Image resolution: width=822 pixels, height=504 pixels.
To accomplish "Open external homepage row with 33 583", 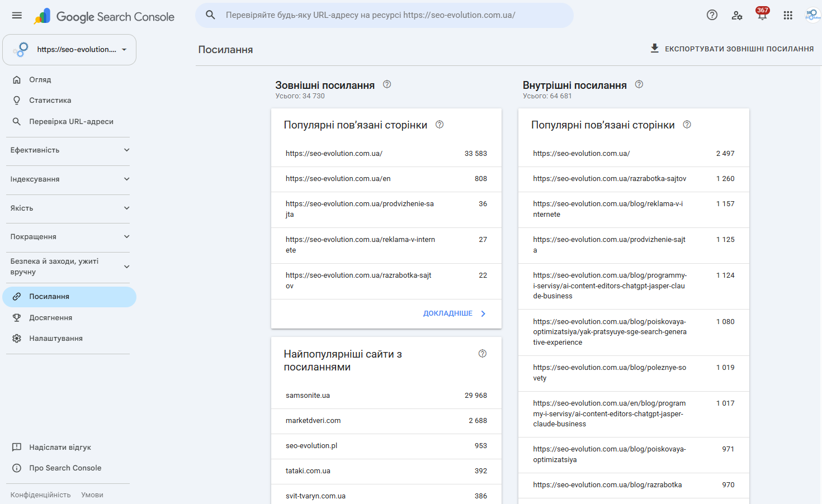I will click(386, 154).
